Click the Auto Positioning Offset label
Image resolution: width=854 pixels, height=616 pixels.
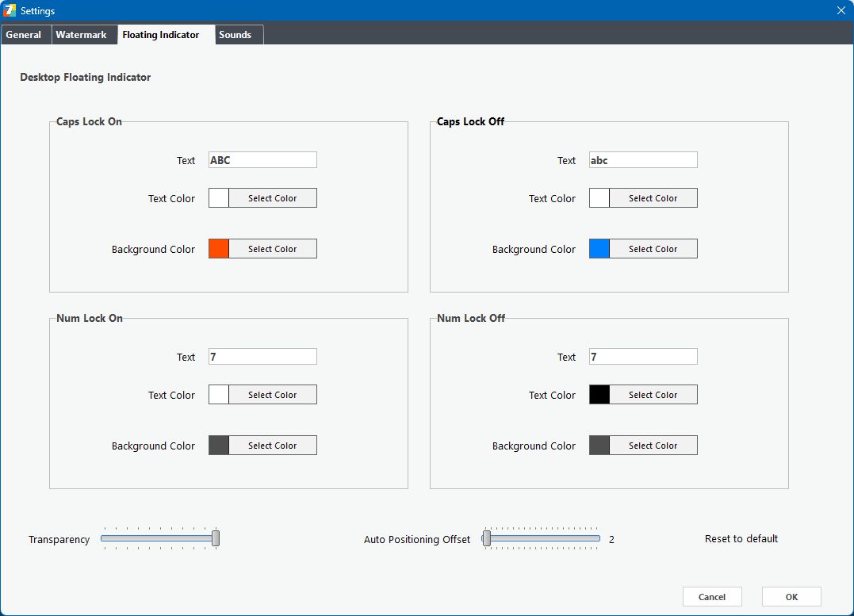pyautogui.click(x=417, y=540)
